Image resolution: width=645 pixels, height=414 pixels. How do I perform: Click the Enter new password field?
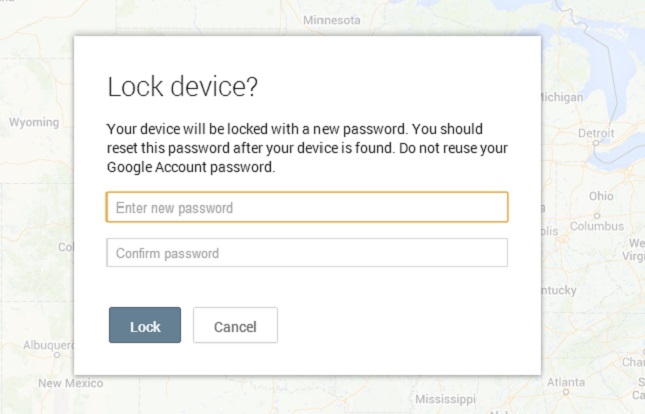pos(307,207)
